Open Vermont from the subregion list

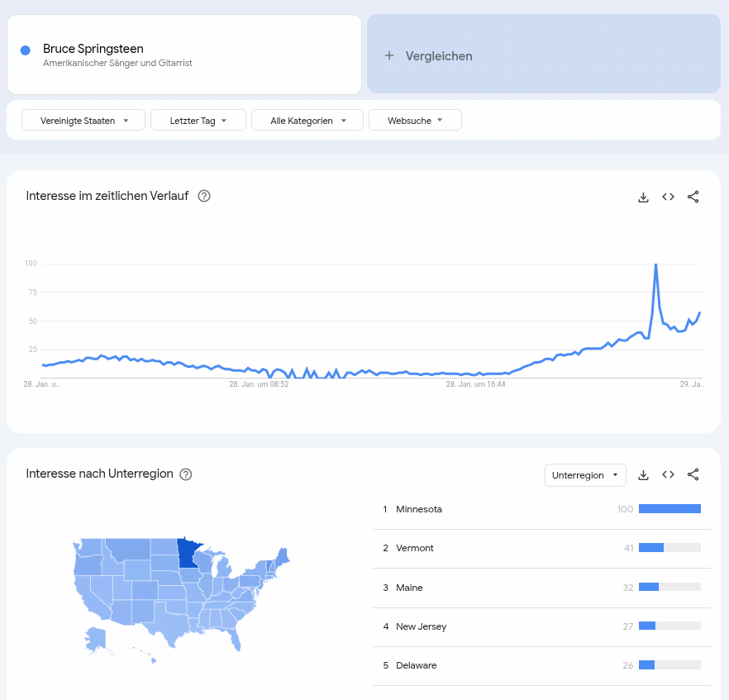pos(415,548)
